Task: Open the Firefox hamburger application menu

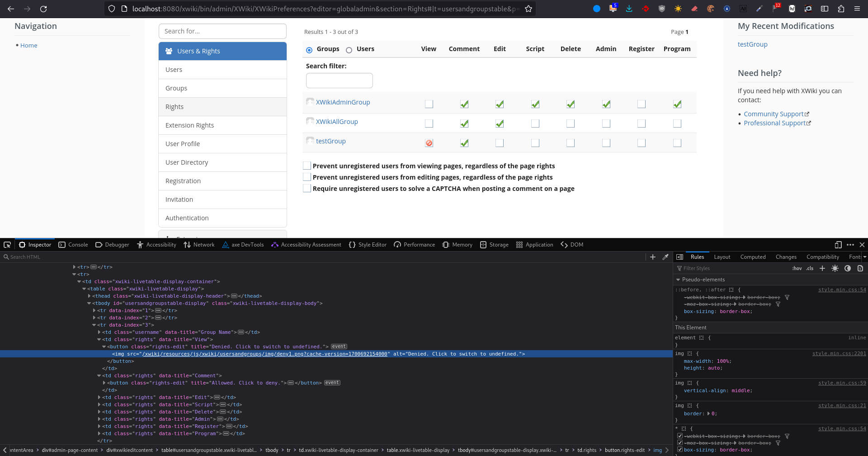Action: point(857,9)
